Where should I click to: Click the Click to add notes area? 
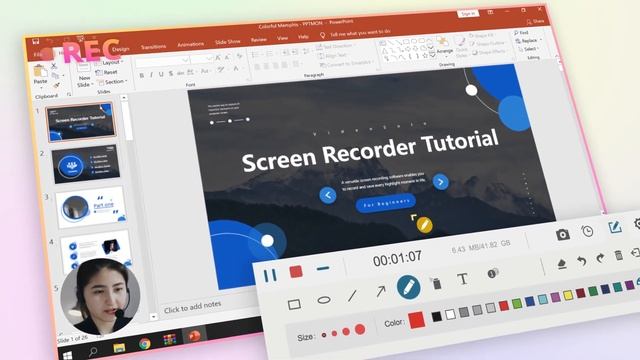click(x=193, y=307)
